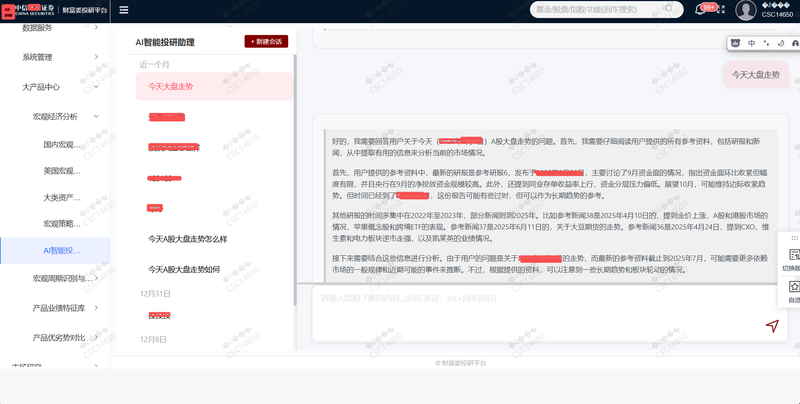The width and height of the screenshot is (800, 404).
Task: Open the 国内宏观 menu item
Action: pyautogui.click(x=62, y=144)
